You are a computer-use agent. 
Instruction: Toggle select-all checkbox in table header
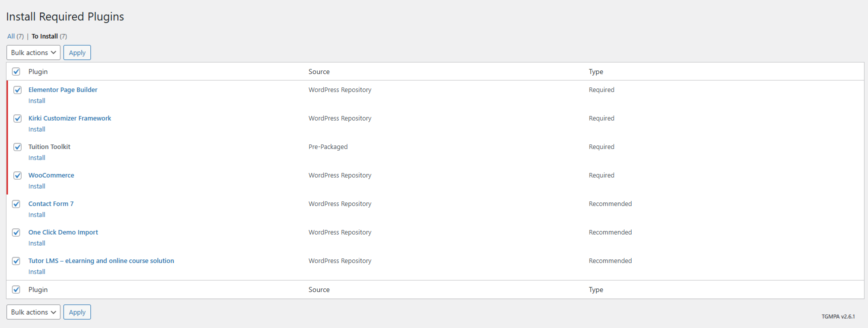tap(16, 71)
